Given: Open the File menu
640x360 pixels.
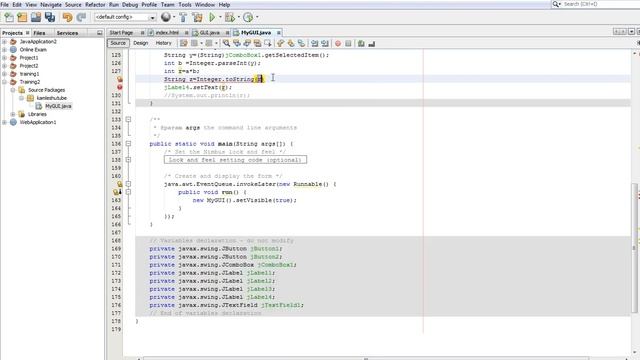Looking at the screenshot, I should point(5,4).
